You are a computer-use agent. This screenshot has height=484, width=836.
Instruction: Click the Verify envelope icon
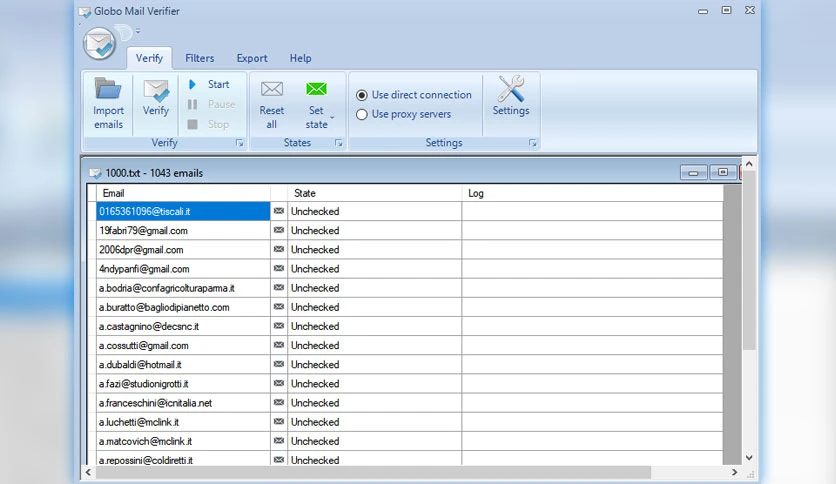(x=156, y=90)
